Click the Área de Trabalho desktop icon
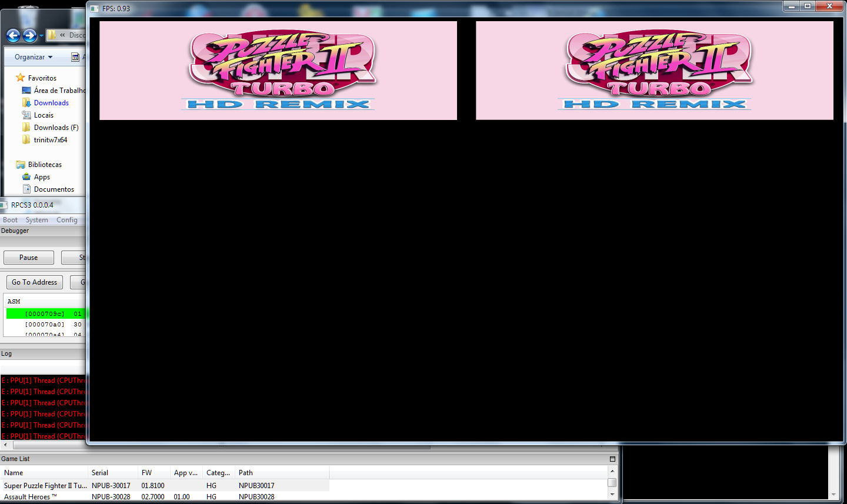 pyautogui.click(x=26, y=91)
